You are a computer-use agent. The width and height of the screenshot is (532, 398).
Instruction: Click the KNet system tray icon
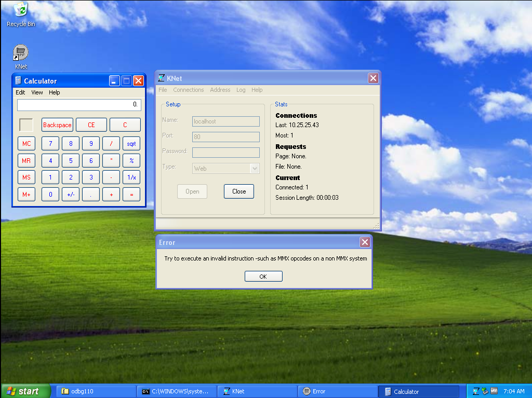476,391
